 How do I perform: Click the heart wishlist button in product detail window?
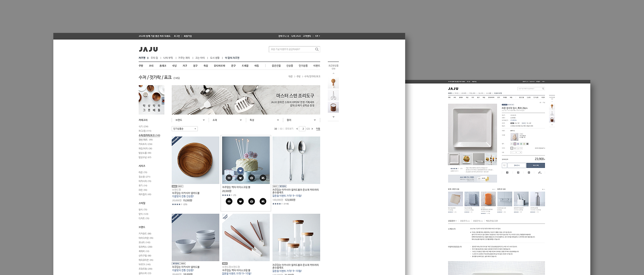click(504, 165)
